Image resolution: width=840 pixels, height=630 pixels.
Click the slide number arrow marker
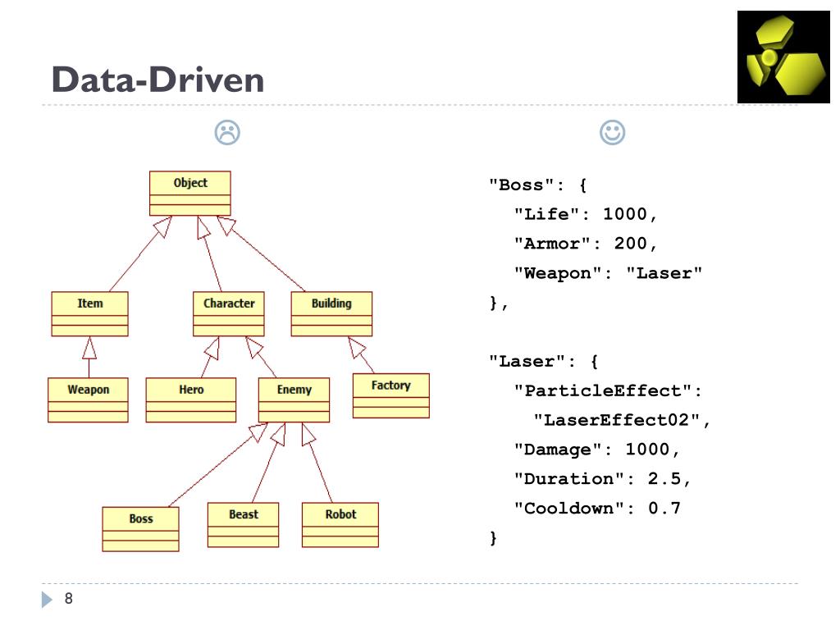coord(47,599)
